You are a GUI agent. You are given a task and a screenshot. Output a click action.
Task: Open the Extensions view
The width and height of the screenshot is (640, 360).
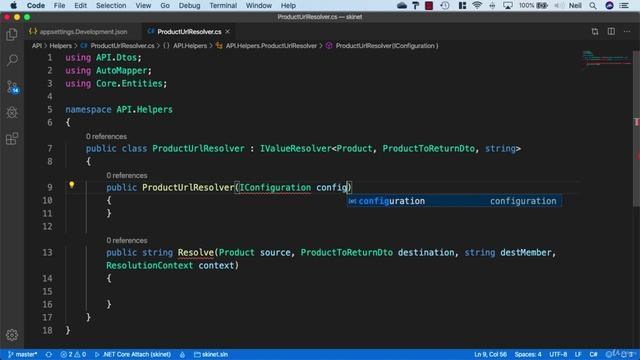coord(12,138)
